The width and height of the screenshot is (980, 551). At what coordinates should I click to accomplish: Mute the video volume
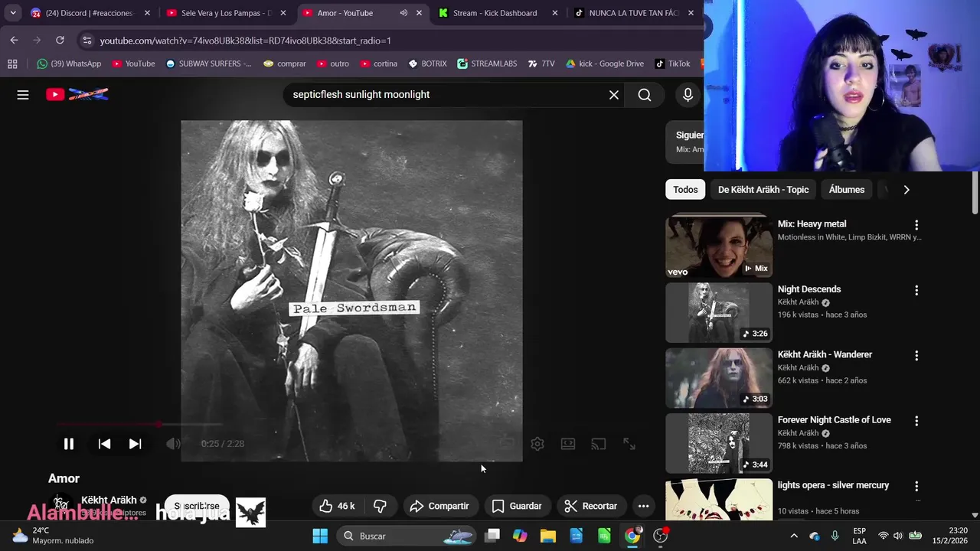click(173, 444)
